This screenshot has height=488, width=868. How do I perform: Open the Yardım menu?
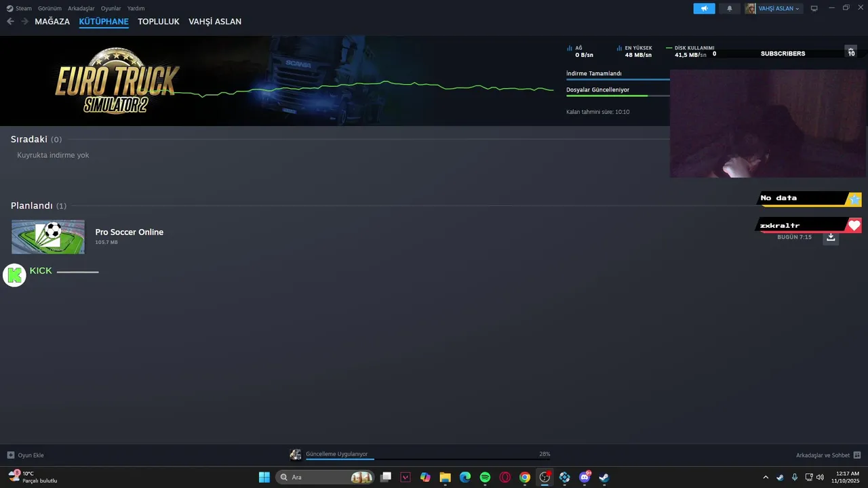(x=136, y=8)
